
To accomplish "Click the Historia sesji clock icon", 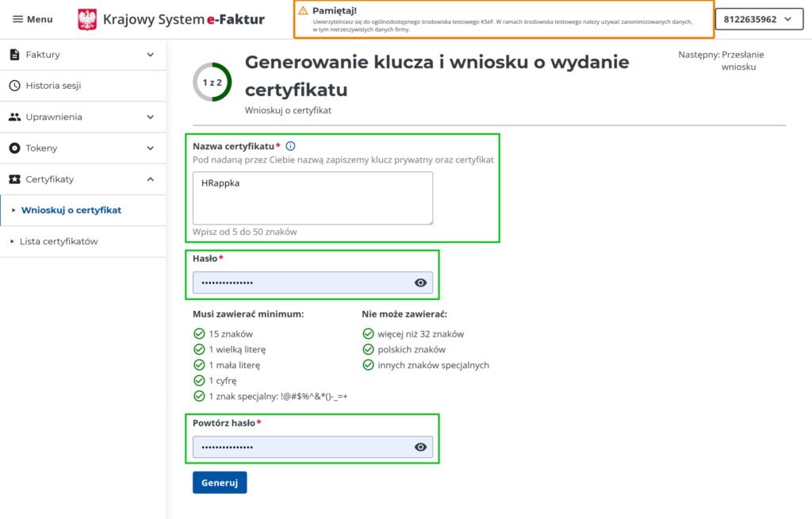I will tap(14, 86).
